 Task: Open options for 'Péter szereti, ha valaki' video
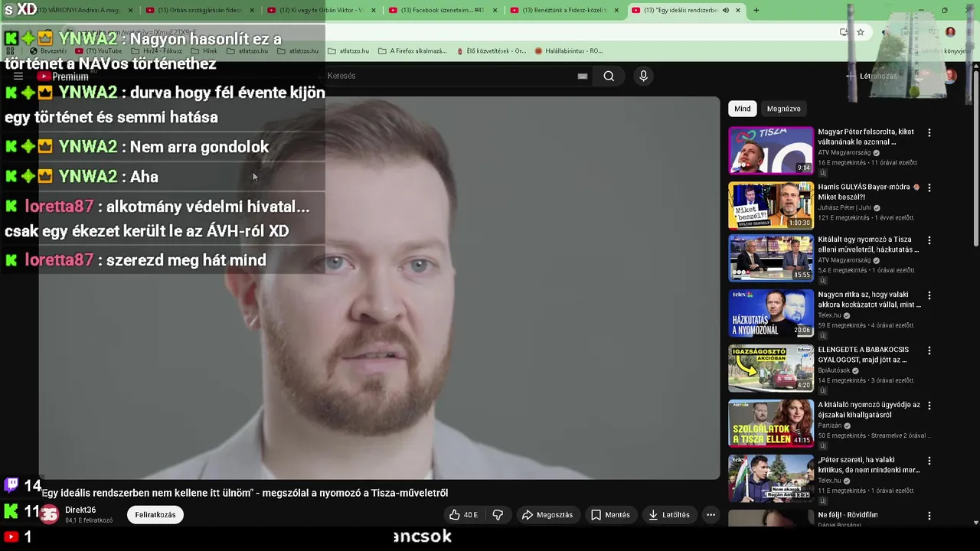929,461
